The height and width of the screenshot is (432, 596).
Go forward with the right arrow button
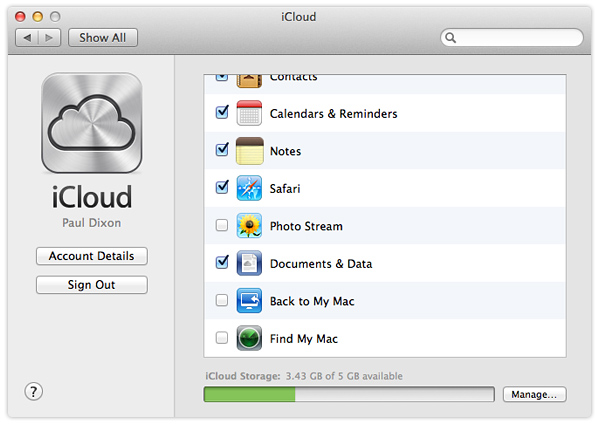click(x=49, y=38)
